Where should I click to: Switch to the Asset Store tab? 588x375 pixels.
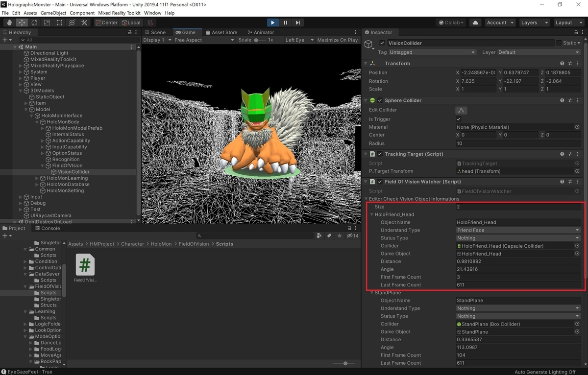click(220, 32)
